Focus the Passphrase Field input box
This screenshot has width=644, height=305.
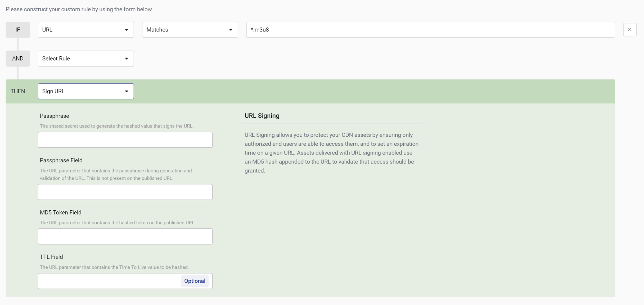[125, 192]
